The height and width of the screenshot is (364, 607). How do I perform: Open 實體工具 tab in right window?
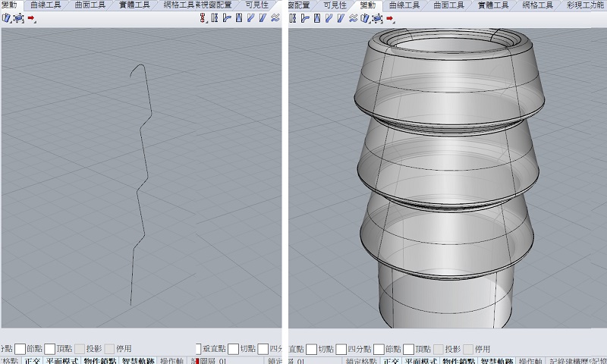pos(493,5)
